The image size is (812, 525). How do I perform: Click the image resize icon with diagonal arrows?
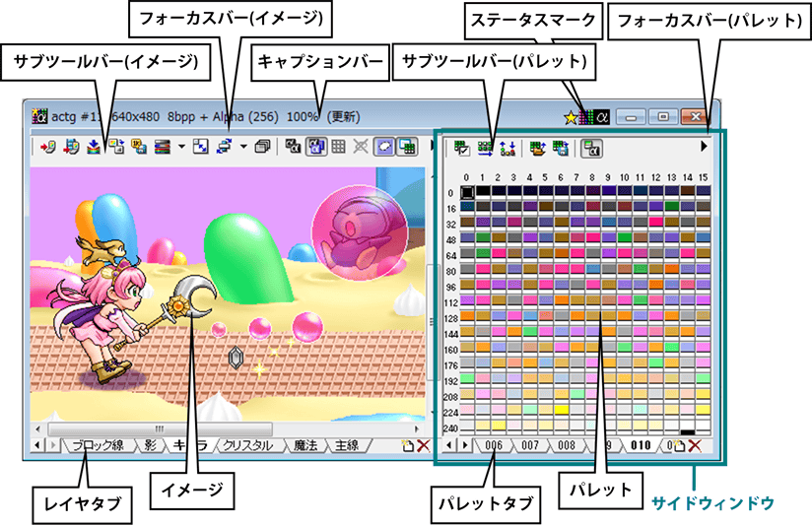[200, 148]
